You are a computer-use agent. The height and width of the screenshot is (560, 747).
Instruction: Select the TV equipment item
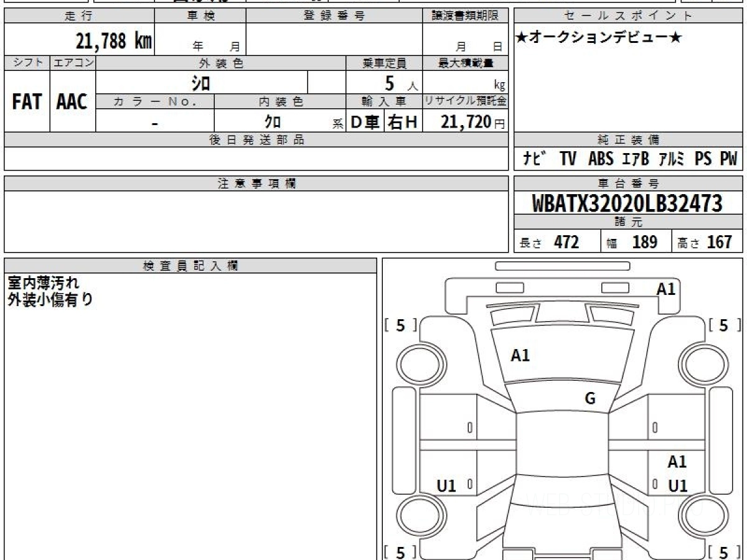(x=568, y=159)
